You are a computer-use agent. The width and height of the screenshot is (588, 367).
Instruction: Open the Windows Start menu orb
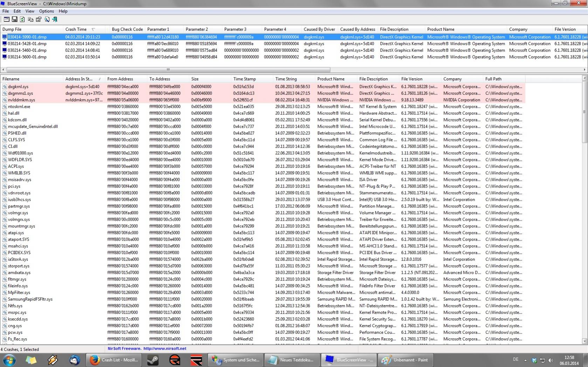[9, 360]
